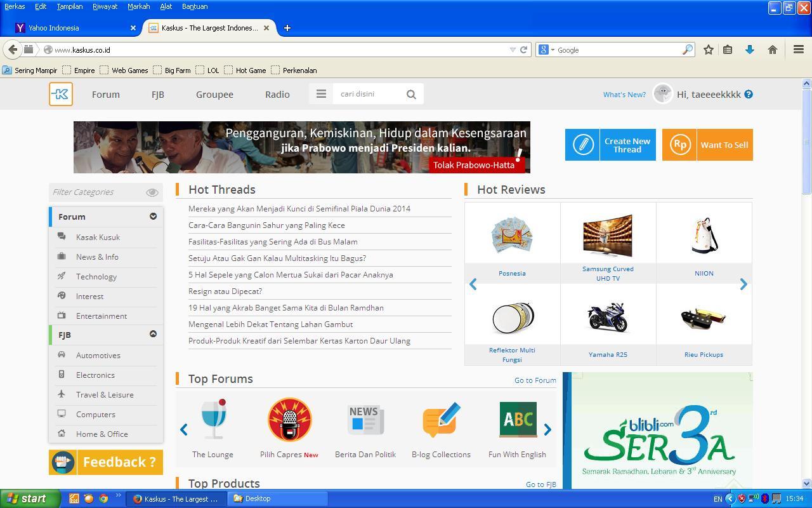Switch to Desktop taskbar window

277,498
